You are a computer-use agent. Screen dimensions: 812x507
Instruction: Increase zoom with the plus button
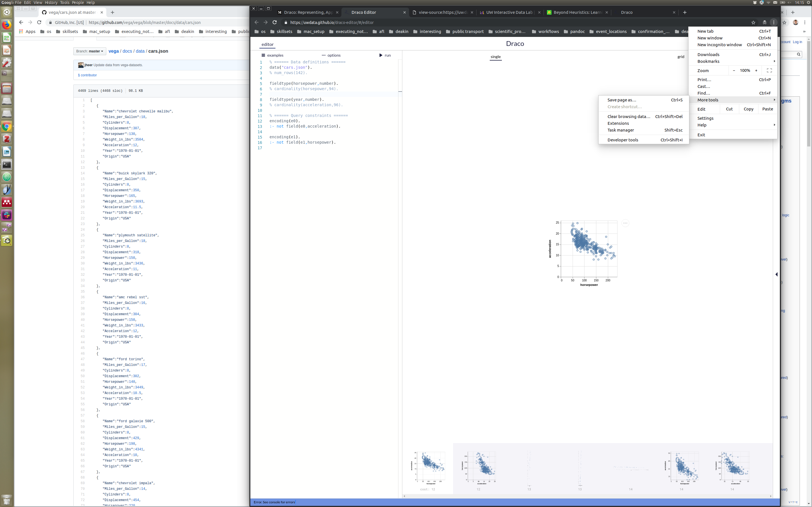point(756,70)
